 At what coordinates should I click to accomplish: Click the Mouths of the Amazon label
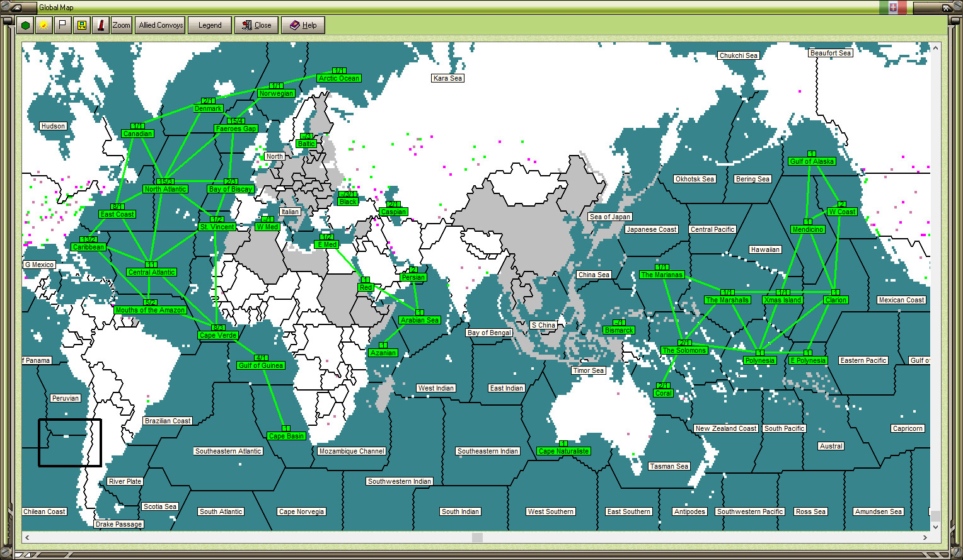[x=150, y=310]
